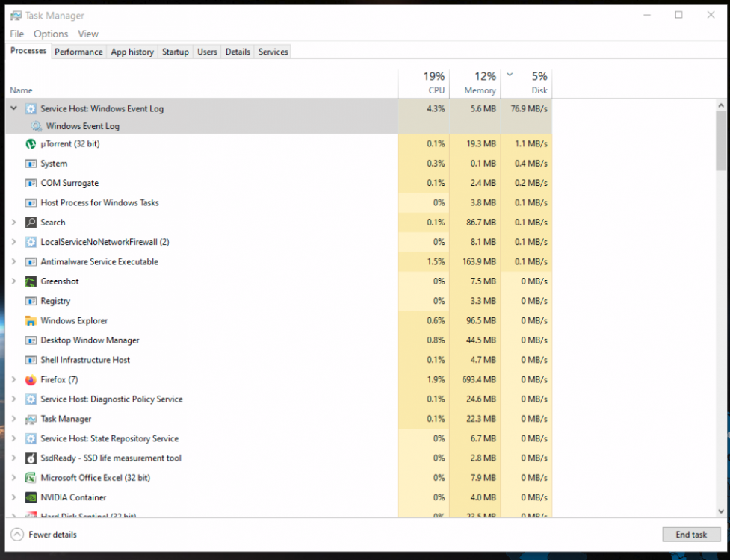Image resolution: width=730 pixels, height=560 pixels.
Task: Open the Users tab
Action: coord(207,52)
